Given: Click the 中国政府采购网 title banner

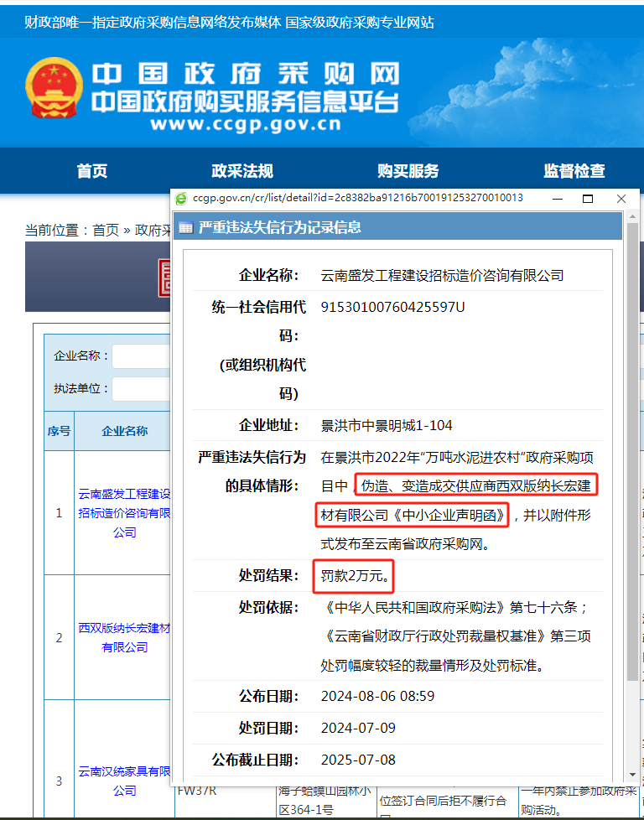Looking at the screenshot, I should 246,74.
